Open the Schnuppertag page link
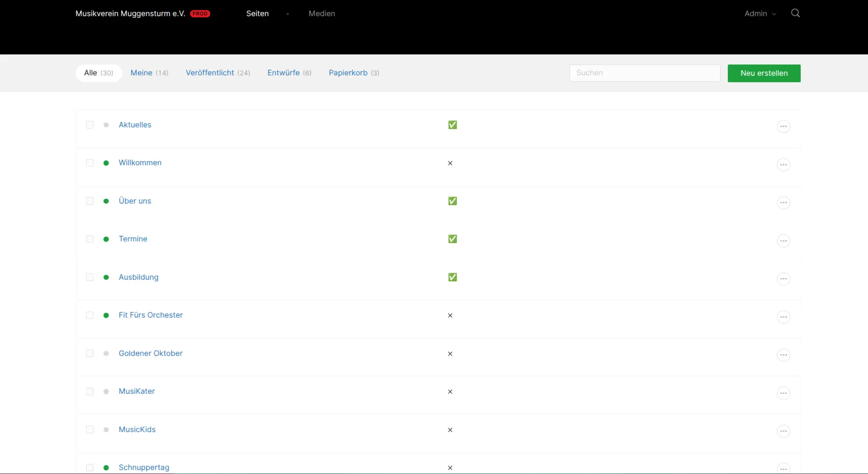This screenshot has width=868, height=474. coord(144,467)
